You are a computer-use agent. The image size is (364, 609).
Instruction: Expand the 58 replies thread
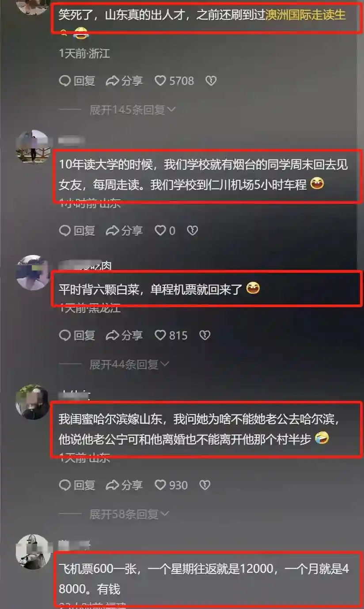[129, 514]
